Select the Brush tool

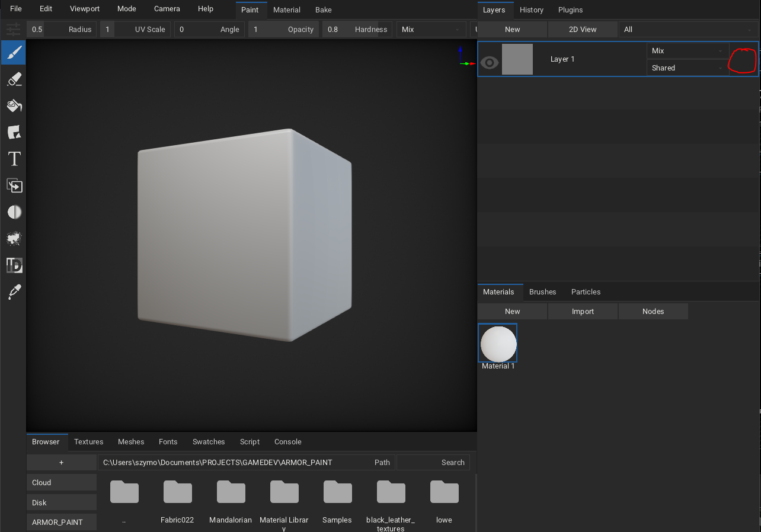click(13, 52)
